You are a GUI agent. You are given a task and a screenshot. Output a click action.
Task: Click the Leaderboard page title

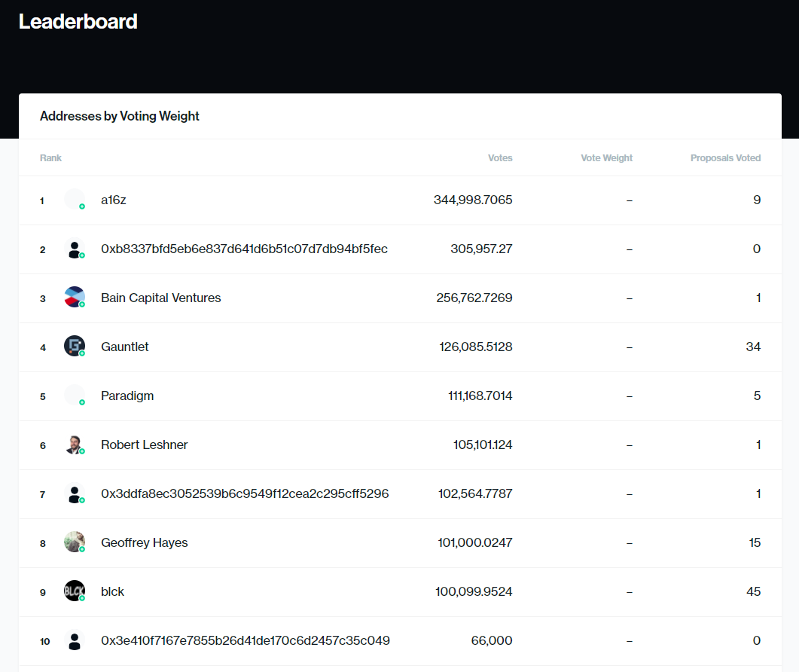pyautogui.click(x=78, y=21)
